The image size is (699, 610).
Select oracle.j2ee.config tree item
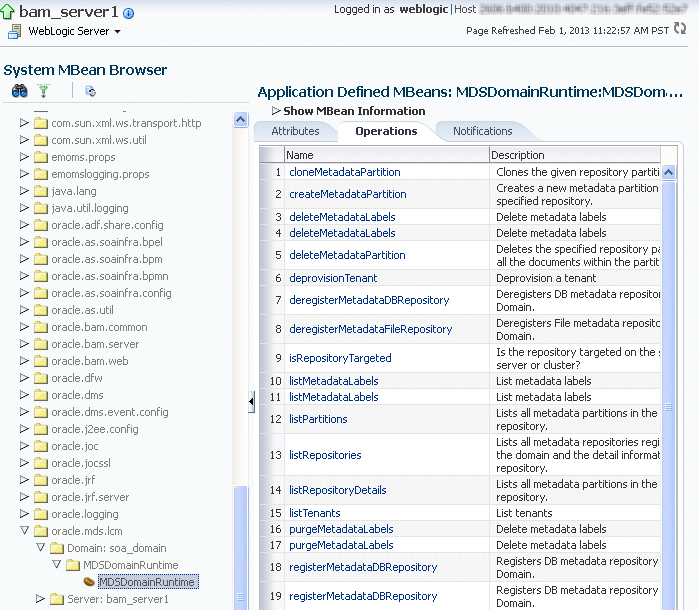point(95,429)
